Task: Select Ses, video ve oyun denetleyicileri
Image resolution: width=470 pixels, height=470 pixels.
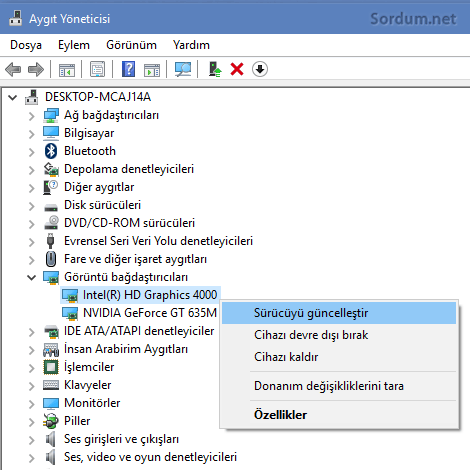Action: (x=150, y=457)
